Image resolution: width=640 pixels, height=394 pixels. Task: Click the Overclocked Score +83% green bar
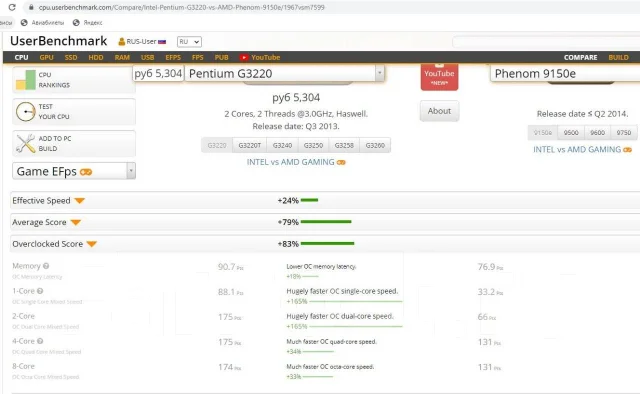(x=327, y=243)
